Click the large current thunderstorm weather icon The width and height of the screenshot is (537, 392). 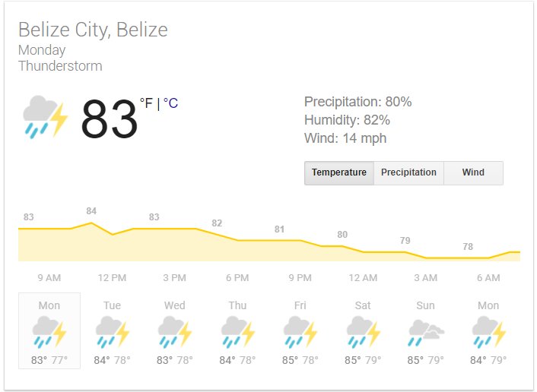45,117
